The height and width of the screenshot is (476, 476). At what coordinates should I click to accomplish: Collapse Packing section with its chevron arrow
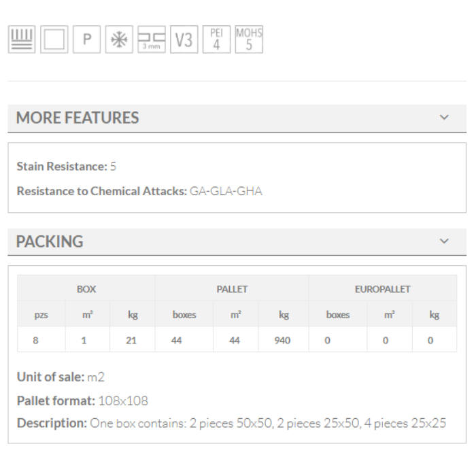444,241
